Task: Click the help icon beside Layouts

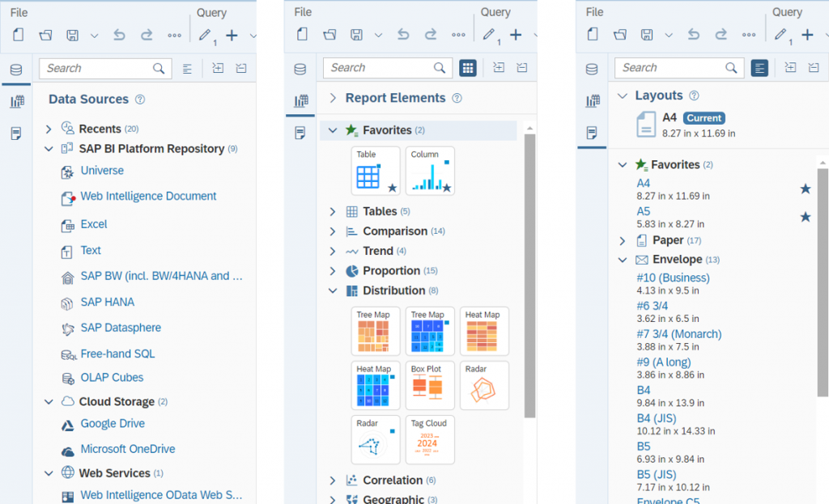Action: [694, 95]
